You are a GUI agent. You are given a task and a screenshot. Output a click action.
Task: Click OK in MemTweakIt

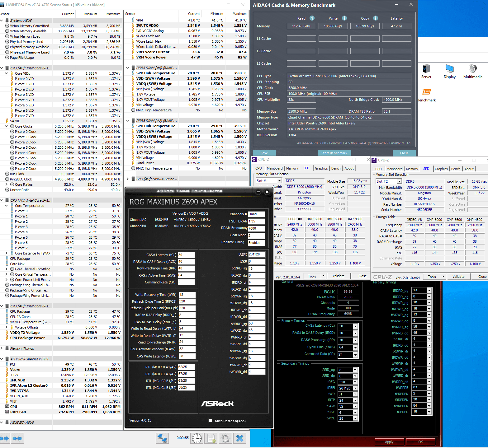(x=420, y=442)
